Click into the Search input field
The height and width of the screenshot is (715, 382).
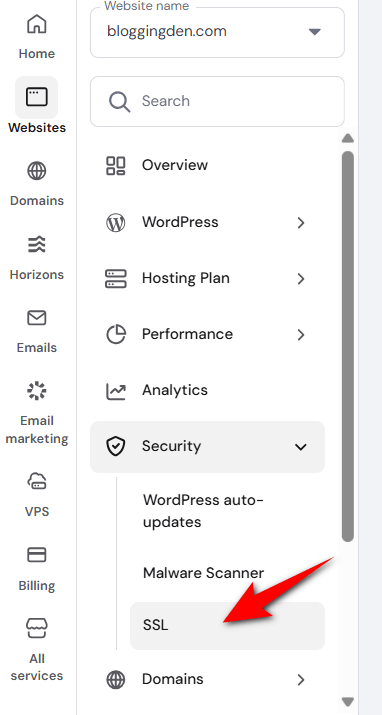[x=217, y=101]
